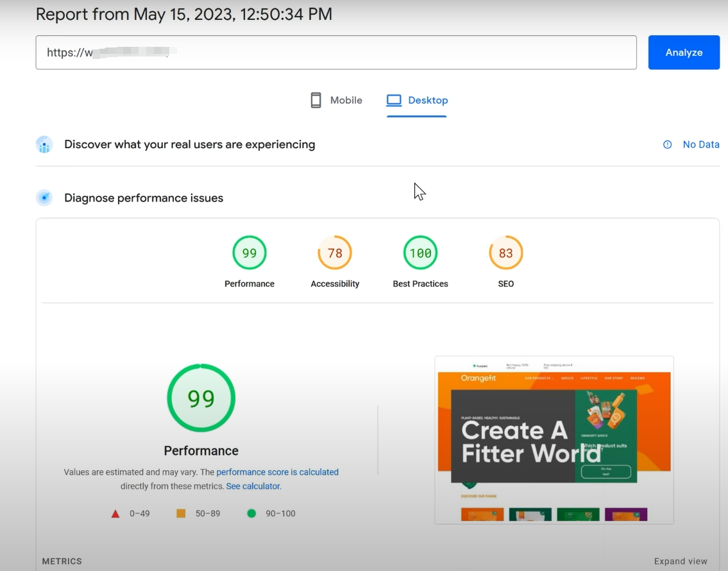Select the Performance score gauge 99
This screenshot has width=728, height=571.
(250, 253)
